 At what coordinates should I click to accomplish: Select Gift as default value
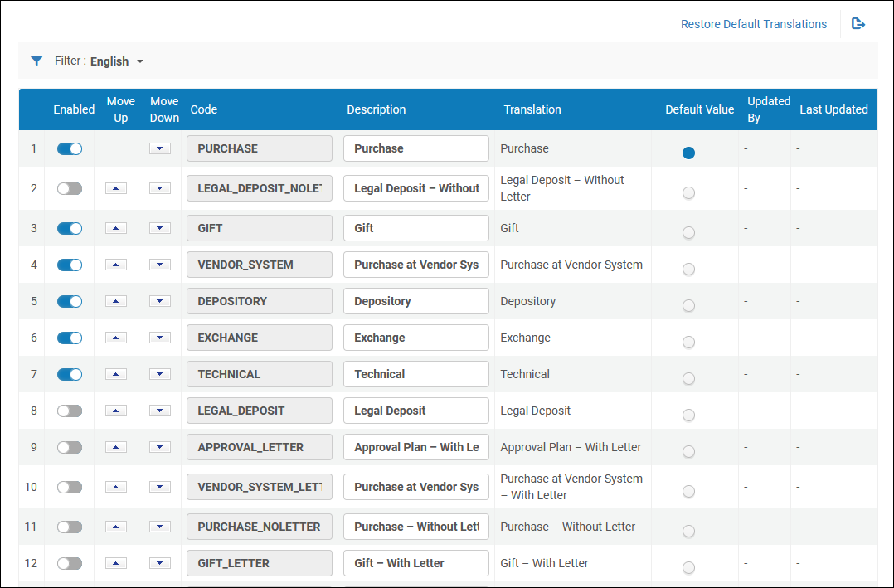click(x=688, y=233)
